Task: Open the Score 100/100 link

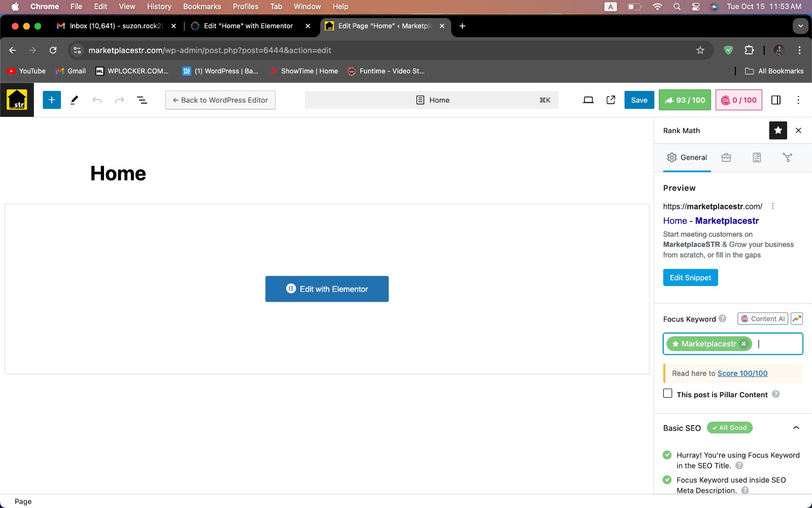Action: pos(742,373)
